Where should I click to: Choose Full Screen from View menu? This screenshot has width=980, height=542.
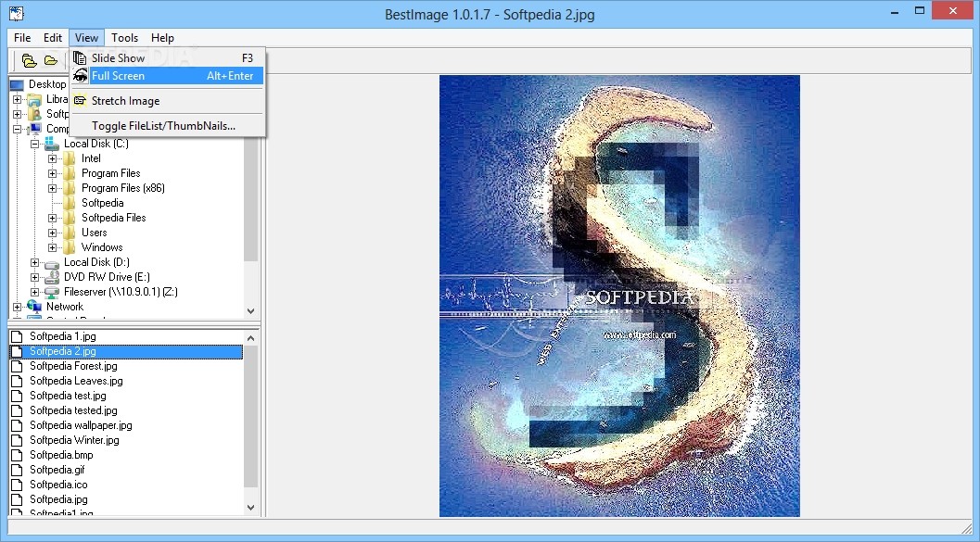tap(168, 76)
